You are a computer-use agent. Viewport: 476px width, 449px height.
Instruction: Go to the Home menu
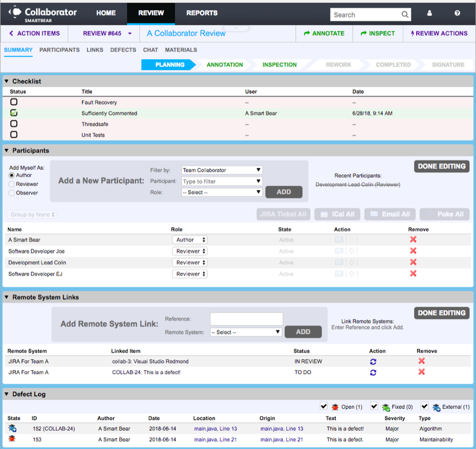pyautogui.click(x=106, y=13)
